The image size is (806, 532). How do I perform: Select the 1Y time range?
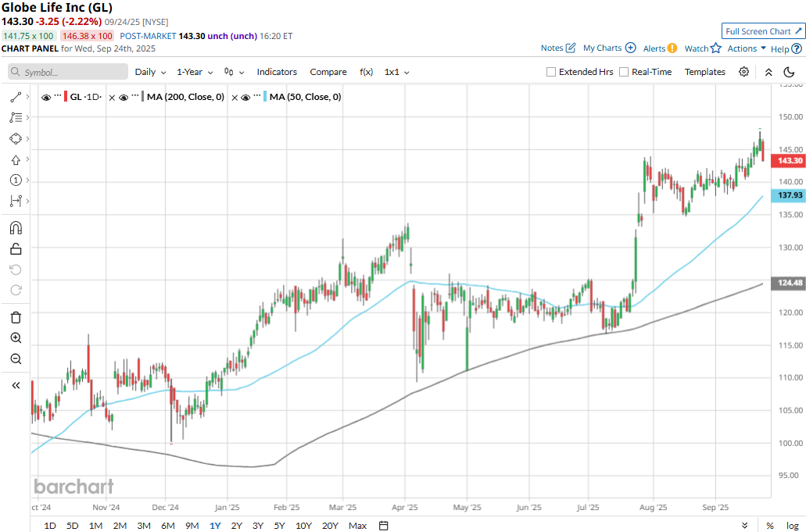[215, 525]
